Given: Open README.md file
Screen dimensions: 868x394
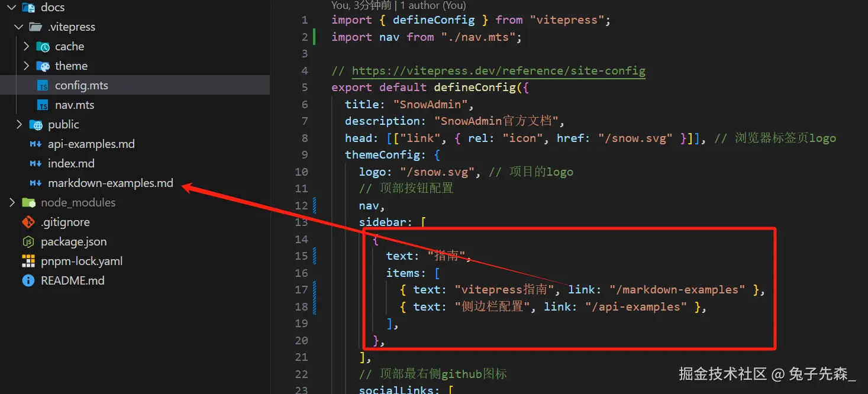Looking at the screenshot, I should point(73,280).
